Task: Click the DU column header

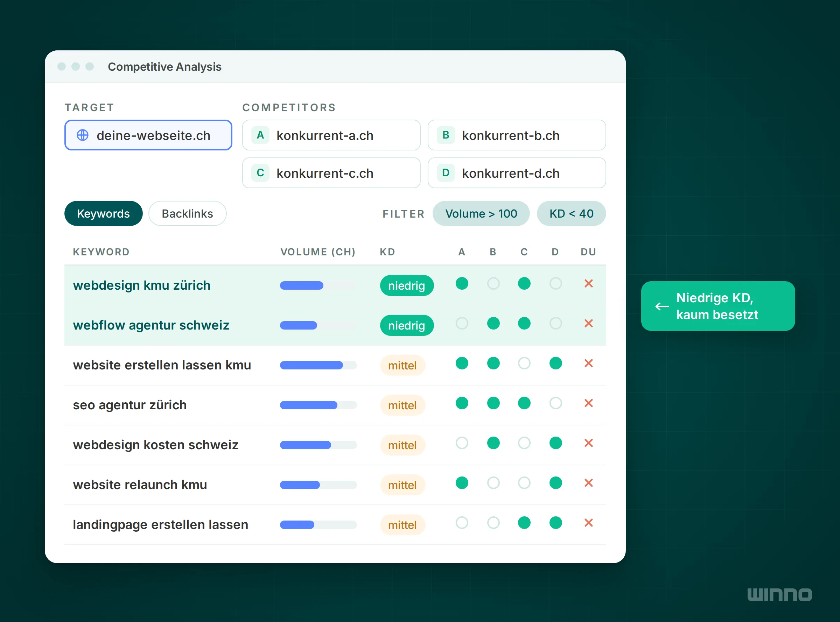Action: [x=588, y=252]
